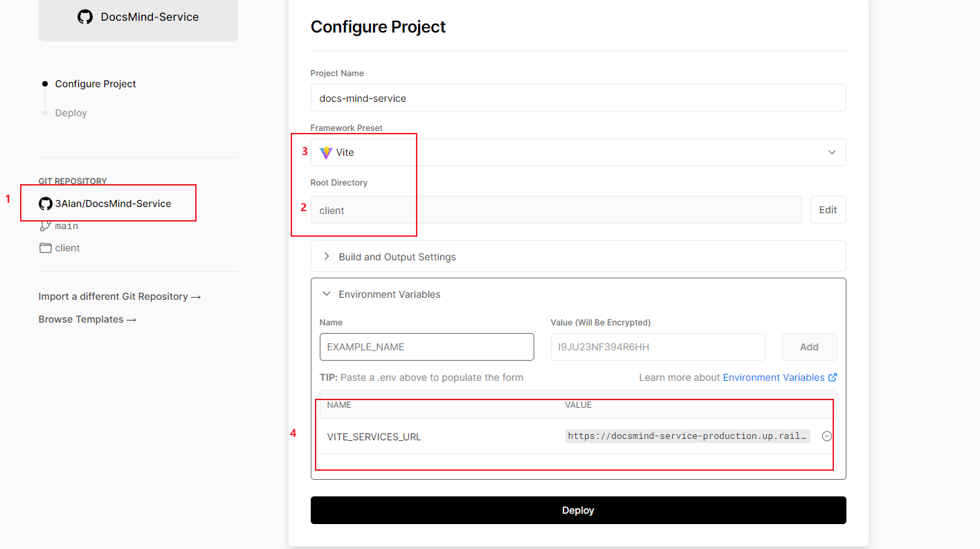Image resolution: width=980 pixels, height=549 pixels.
Task: Remove the VITE_SERVICES_URL variable with the minus icon
Action: (x=826, y=436)
